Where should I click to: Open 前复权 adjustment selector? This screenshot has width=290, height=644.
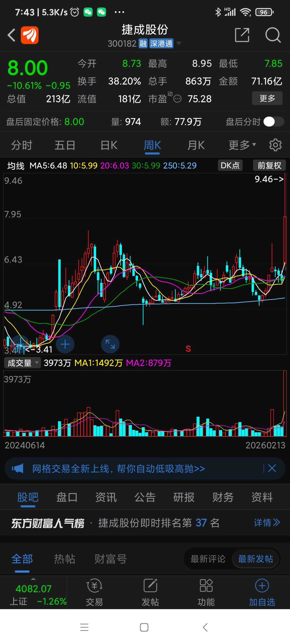[269, 165]
